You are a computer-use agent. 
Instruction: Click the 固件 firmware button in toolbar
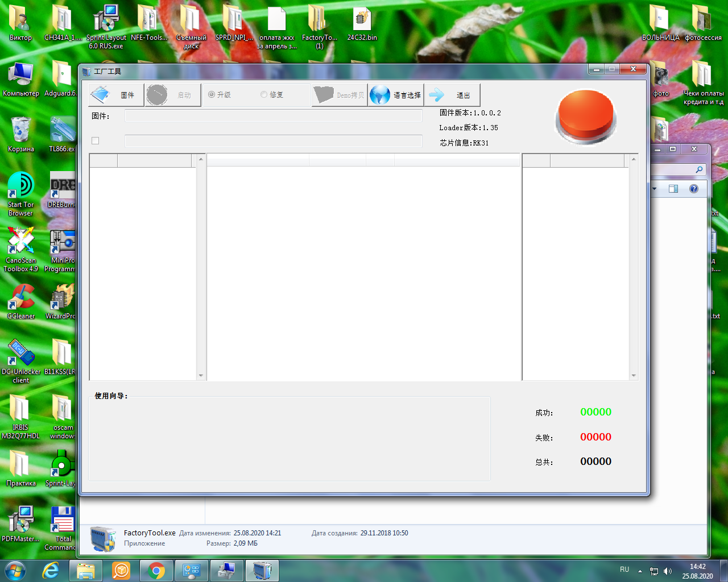116,95
